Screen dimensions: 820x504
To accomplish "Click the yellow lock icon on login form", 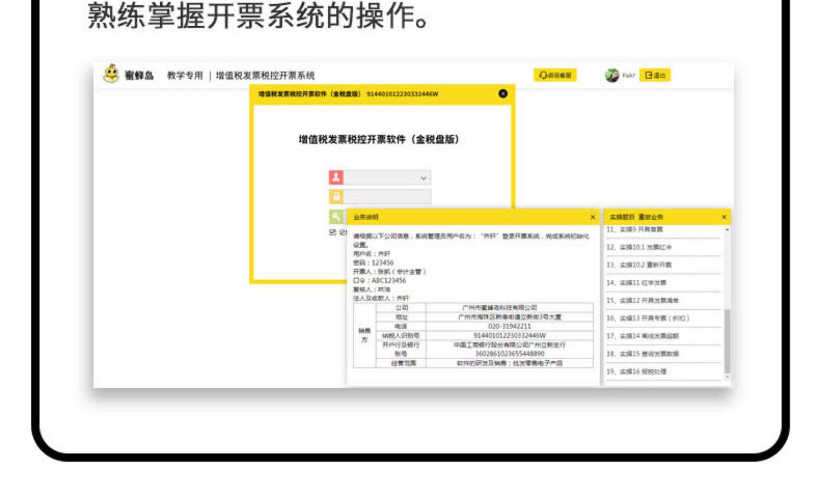I will [x=336, y=196].
